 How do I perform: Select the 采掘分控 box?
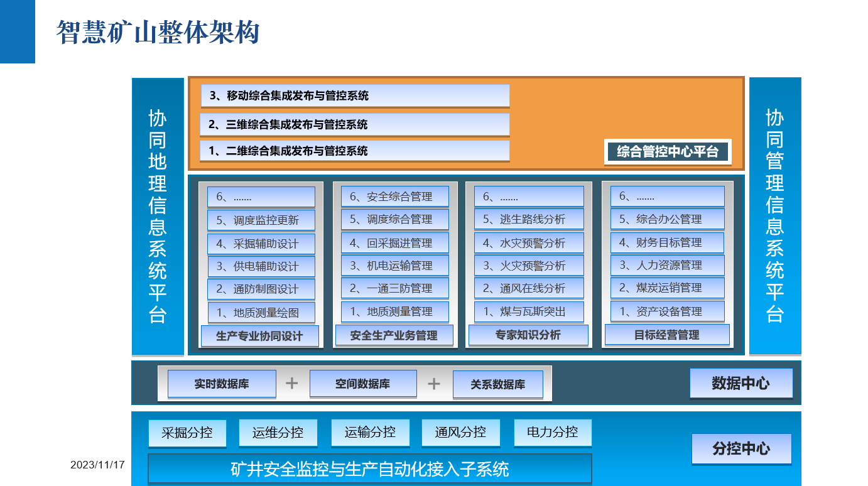[x=187, y=433]
